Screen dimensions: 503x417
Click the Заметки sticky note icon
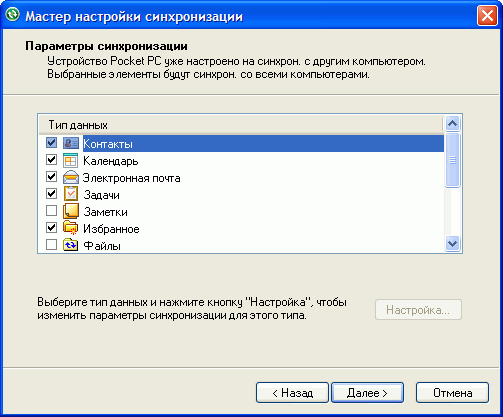[71, 211]
